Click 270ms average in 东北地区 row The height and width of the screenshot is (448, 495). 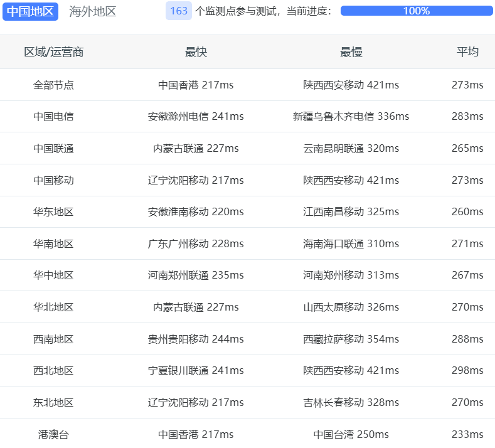[467, 403]
